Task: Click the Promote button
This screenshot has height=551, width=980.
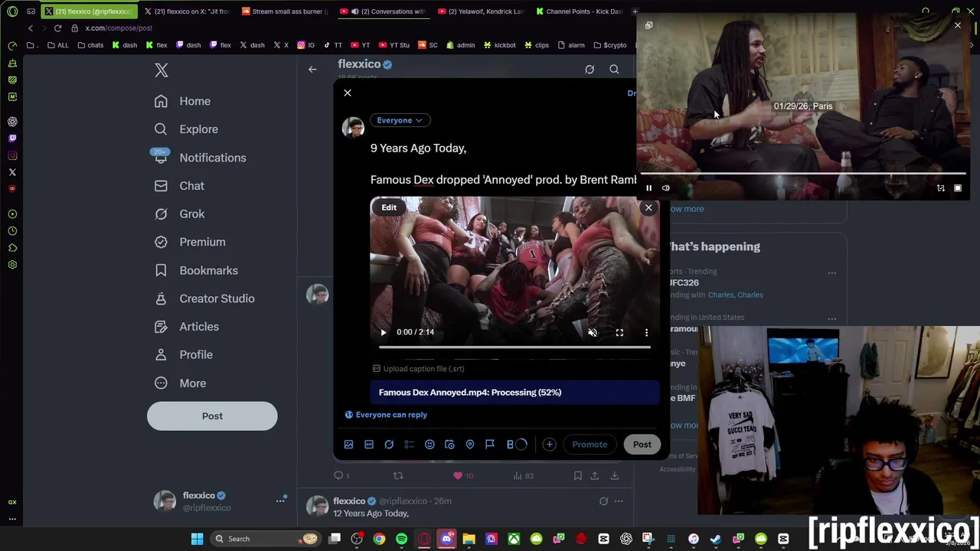Action: click(x=590, y=445)
